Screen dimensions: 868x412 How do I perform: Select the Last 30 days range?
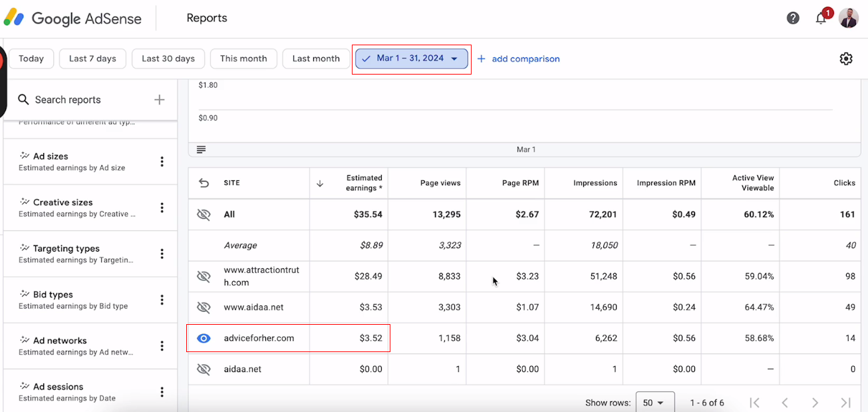(168, 59)
